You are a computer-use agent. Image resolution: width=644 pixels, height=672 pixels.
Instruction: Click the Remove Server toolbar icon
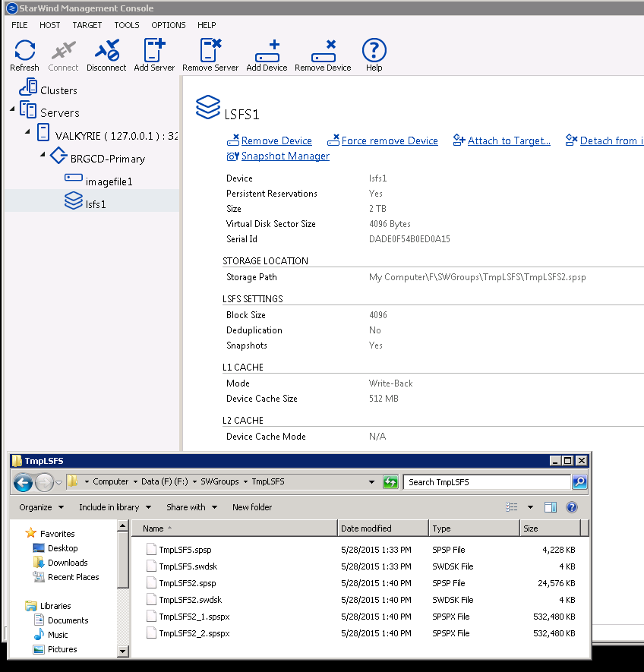(x=210, y=50)
